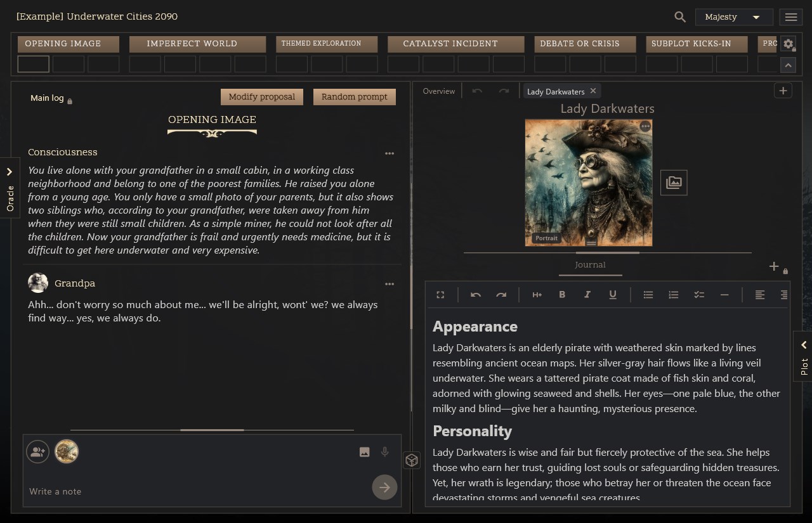Redo navigation in right panel tab bar
Screen dimensions: 812x523
click(x=504, y=91)
